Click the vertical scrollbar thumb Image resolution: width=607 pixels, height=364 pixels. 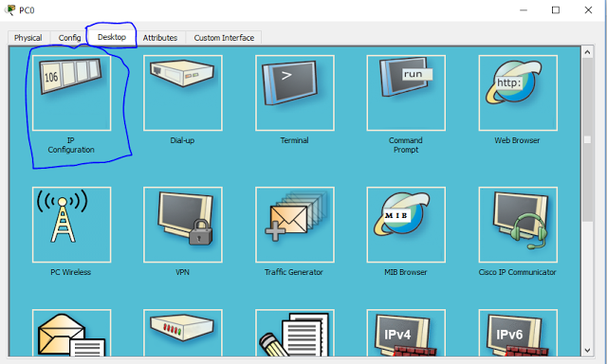[x=587, y=139]
